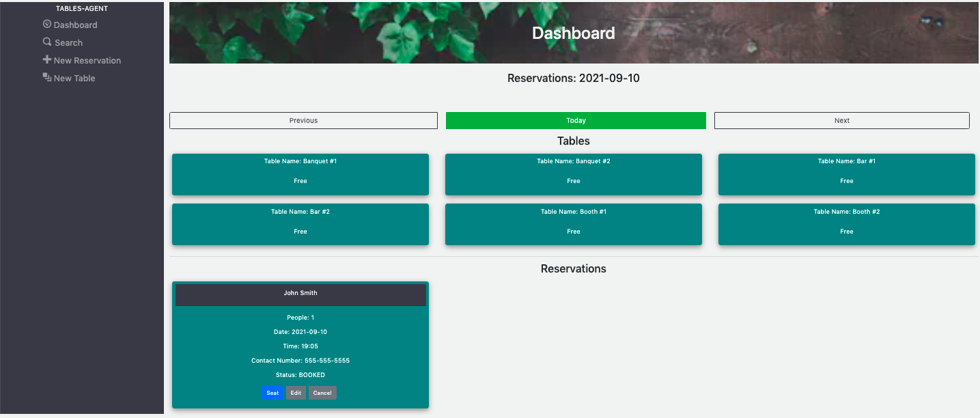Click the 'Reservations' section heading
The width and height of the screenshot is (980, 418).
click(x=574, y=268)
